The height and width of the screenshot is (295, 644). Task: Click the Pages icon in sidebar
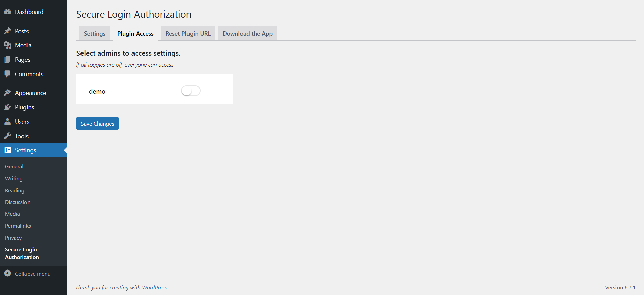click(8, 60)
